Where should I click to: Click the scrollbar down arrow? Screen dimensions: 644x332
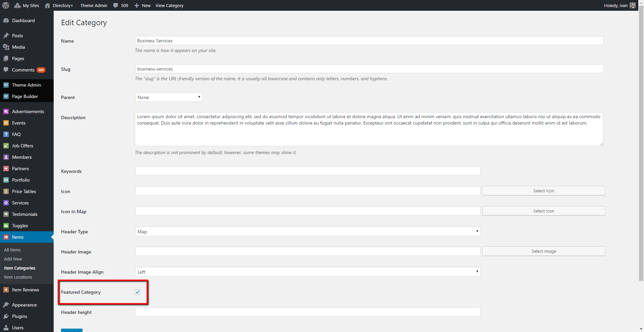click(x=641, y=329)
